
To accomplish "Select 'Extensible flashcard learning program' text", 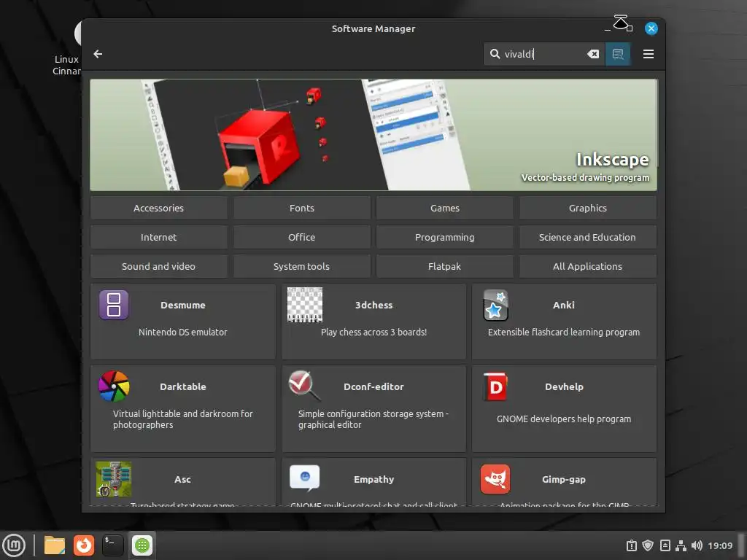I will (x=564, y=332).
